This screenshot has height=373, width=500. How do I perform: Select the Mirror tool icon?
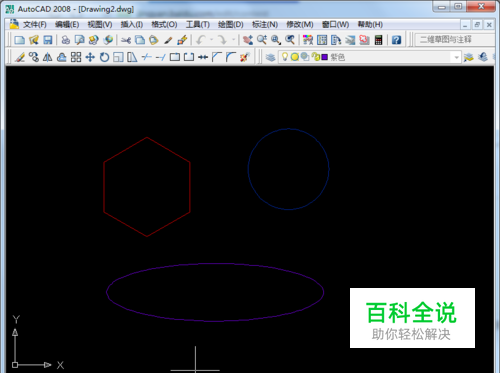click(x=48, y=57)
